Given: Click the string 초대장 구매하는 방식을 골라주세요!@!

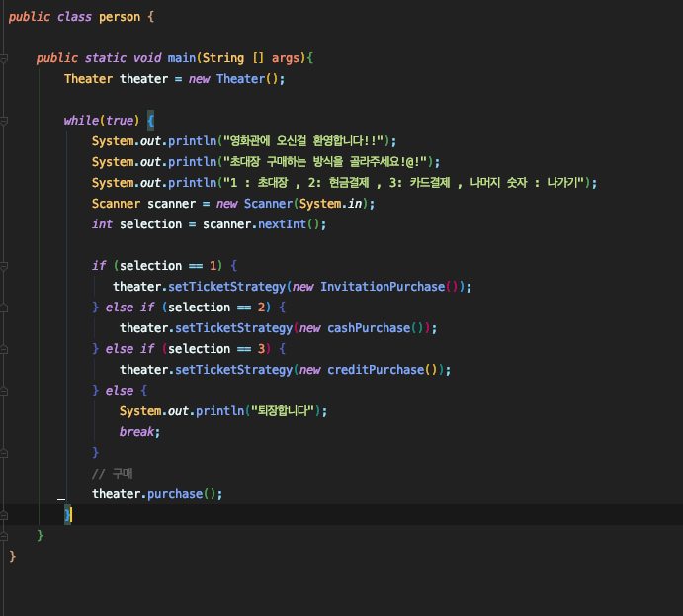Looking at the screenshot, I should click(325, 162).
